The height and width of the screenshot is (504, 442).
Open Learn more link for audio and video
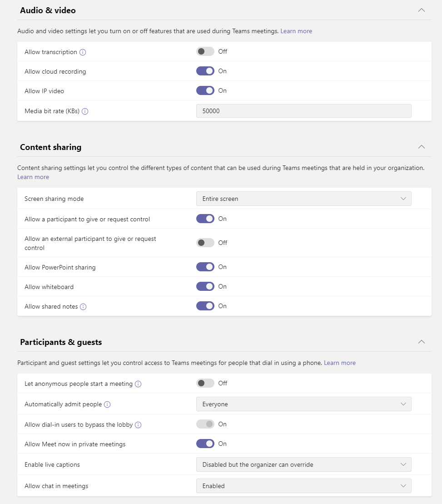coord(296,31)
